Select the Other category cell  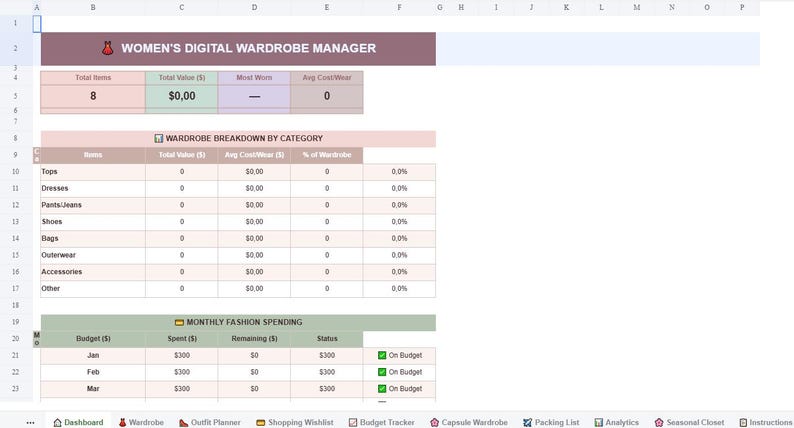tap(93, 289)
